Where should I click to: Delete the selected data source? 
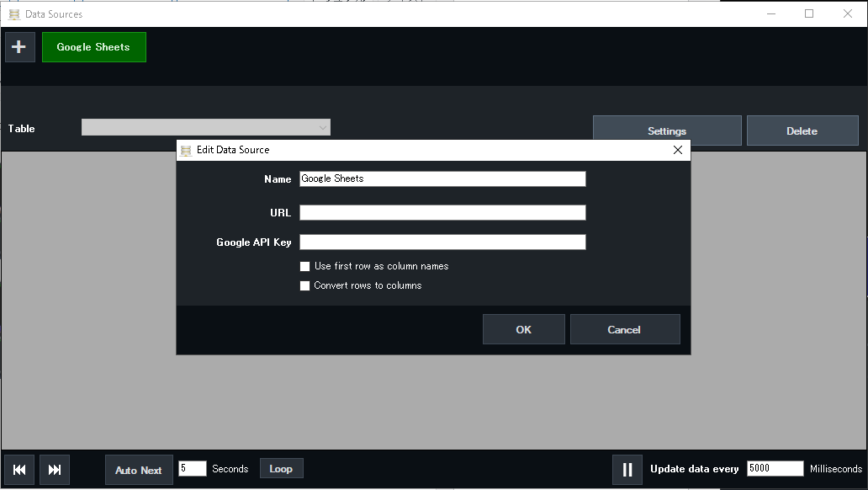(x=802, y=130)
